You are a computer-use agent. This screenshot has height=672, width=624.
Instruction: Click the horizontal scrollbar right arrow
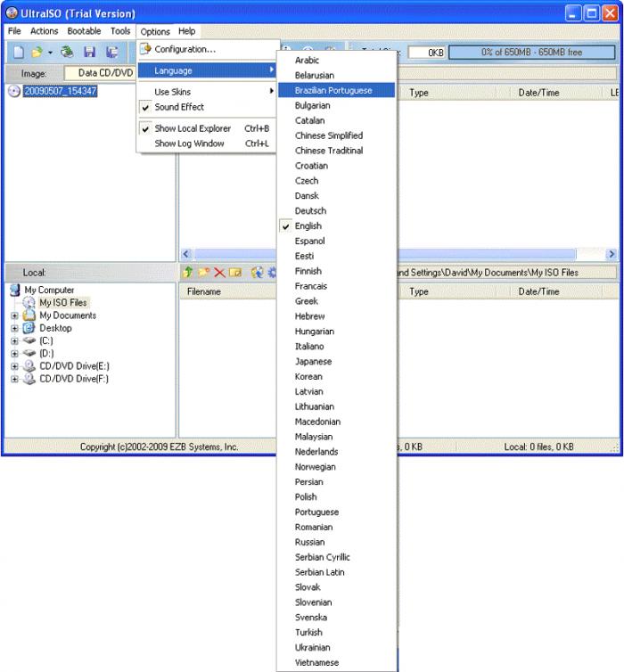612,254
